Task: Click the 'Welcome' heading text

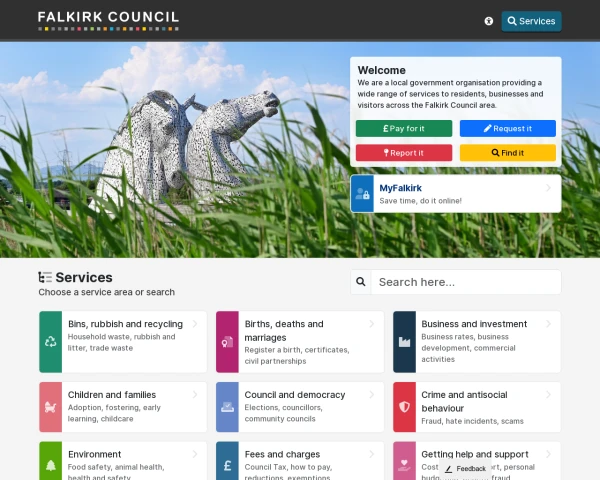Action: pos(382,70)
